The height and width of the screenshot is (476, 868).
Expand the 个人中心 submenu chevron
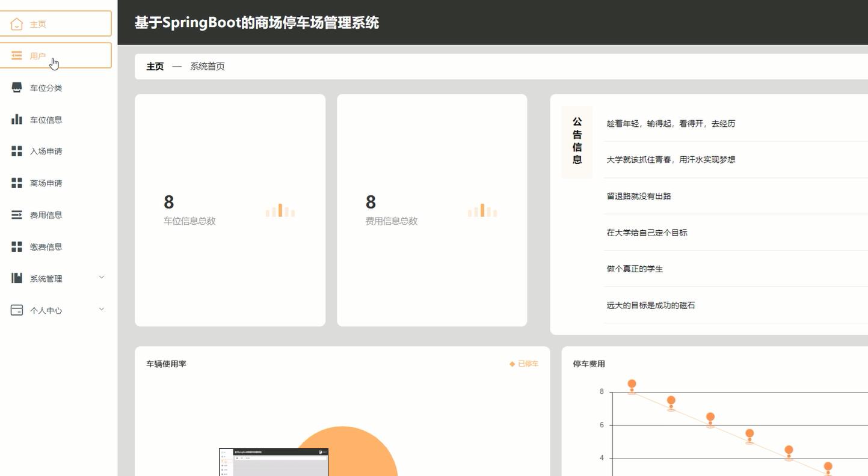tap(101, 308)
